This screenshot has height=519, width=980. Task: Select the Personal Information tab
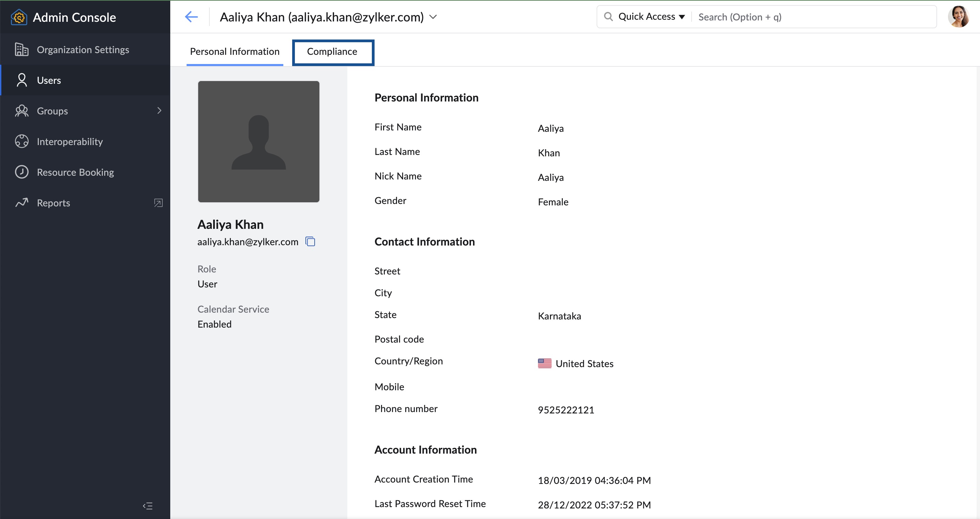[234, 52]
